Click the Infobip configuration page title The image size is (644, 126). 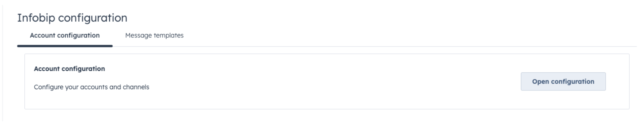coord(72,18)
